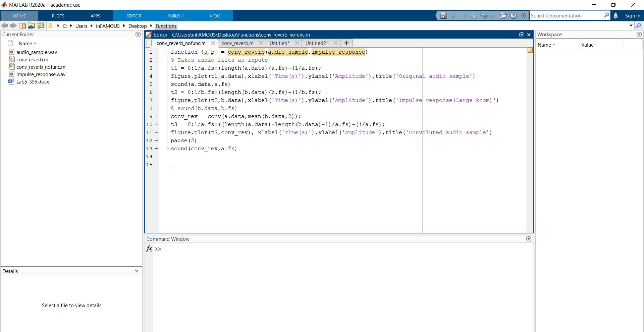
Task: Click the Search Documentation magnifier icon
Action: pos(606,15)
